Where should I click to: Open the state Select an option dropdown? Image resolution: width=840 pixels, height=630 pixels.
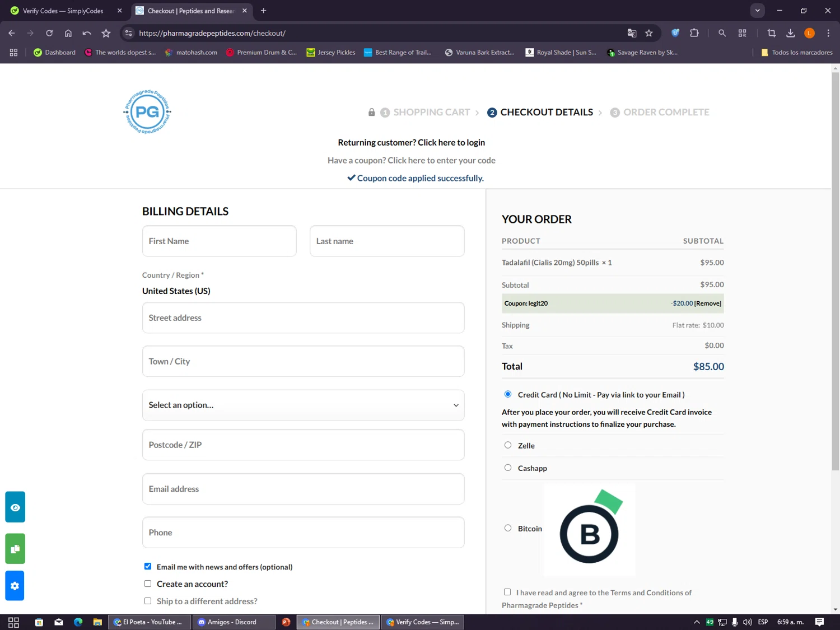[x=303, y=405]
